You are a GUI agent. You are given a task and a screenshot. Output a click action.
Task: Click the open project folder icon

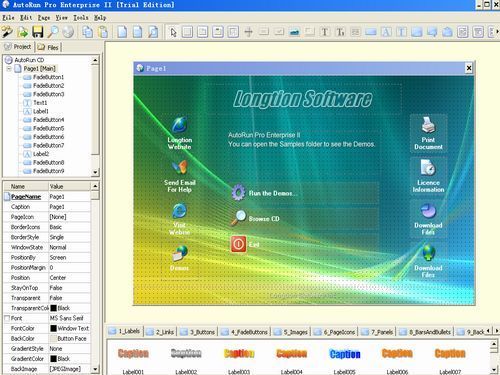point(22,32)
